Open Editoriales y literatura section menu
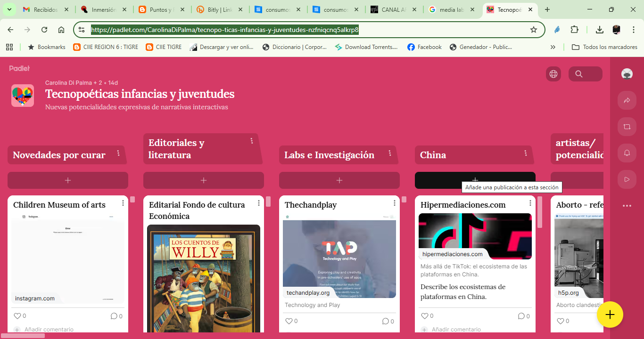Image resolution: width=644 pixels, height=339 pixels. click(252, 140)
